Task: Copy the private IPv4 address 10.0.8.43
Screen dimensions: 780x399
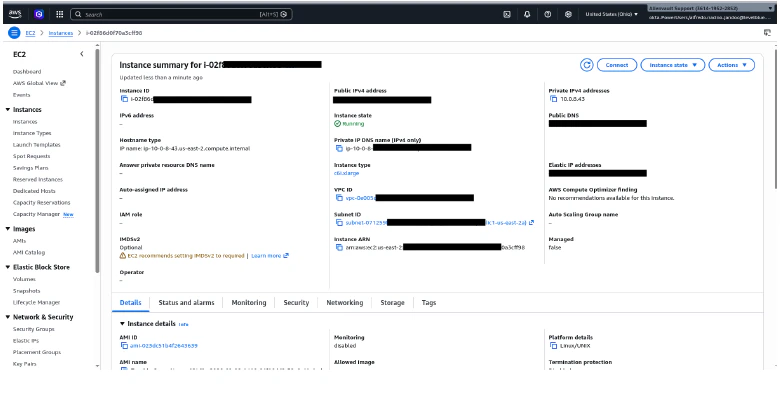Action: (553, 99)
